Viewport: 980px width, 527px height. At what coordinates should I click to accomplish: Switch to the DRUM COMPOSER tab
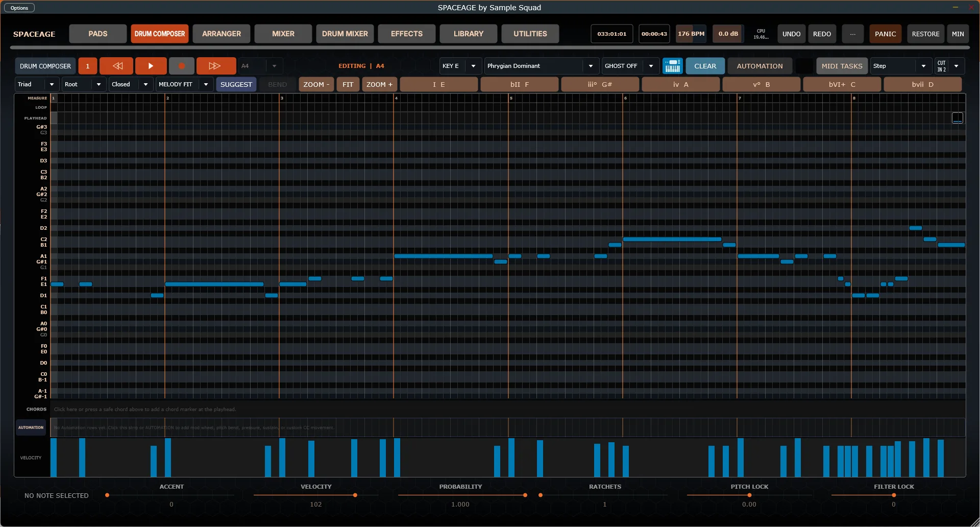[160, 34]
